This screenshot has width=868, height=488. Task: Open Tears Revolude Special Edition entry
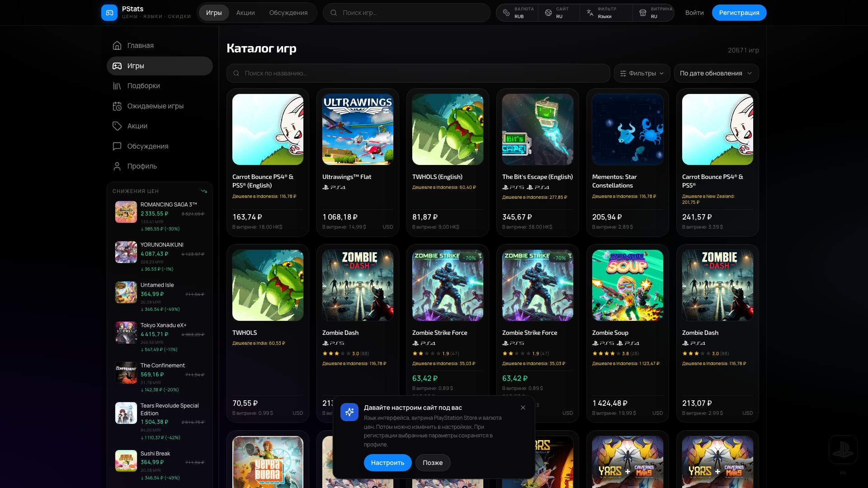(160, 421)
